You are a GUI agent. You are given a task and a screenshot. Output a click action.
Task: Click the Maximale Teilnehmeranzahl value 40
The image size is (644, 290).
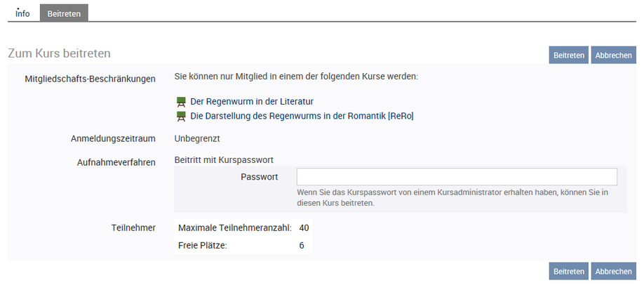[x=304, y=228]
